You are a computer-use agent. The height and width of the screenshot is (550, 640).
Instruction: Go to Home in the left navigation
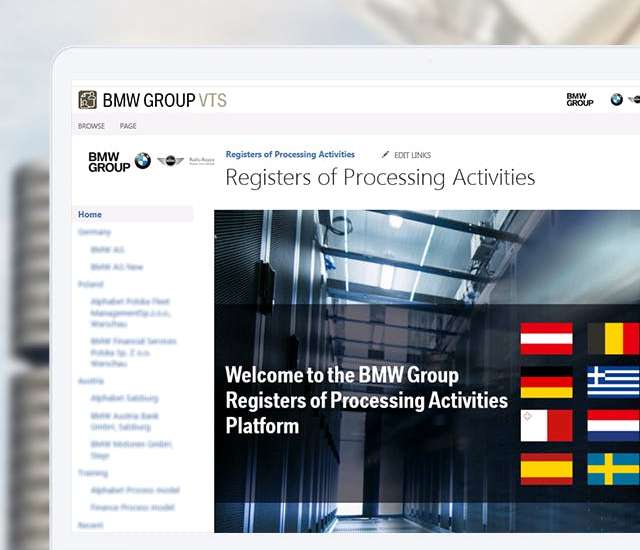pos(90,215)
